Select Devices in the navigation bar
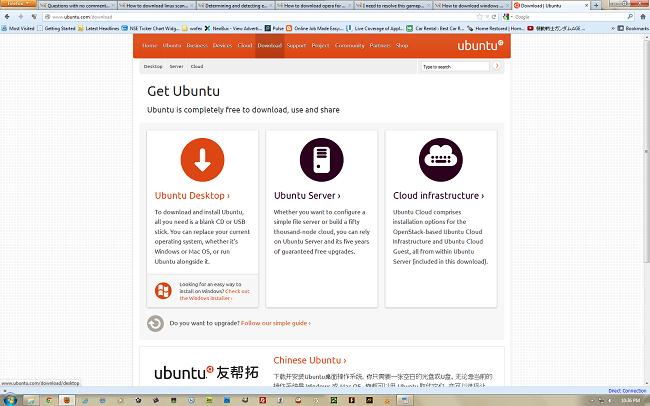Screen dimensions: 650x406 coord(223,46)
